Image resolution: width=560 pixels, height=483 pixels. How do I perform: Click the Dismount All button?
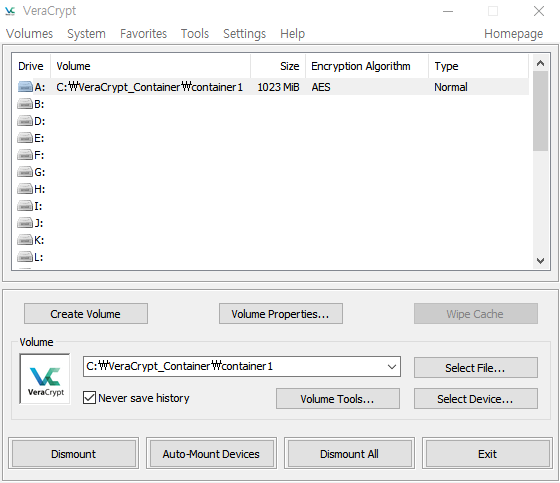coord(349,453)
